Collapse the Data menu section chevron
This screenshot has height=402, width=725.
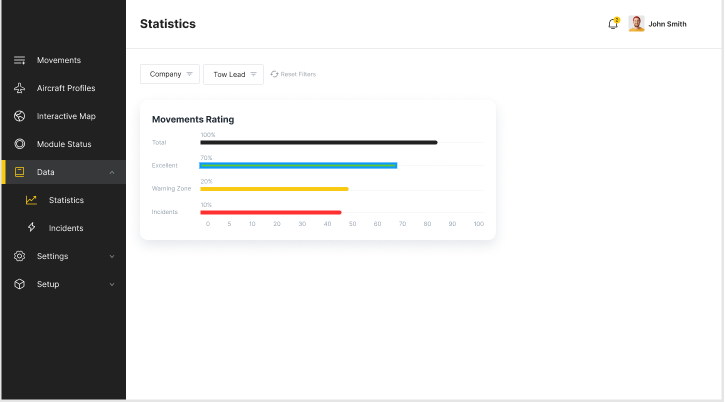[112, 172]
